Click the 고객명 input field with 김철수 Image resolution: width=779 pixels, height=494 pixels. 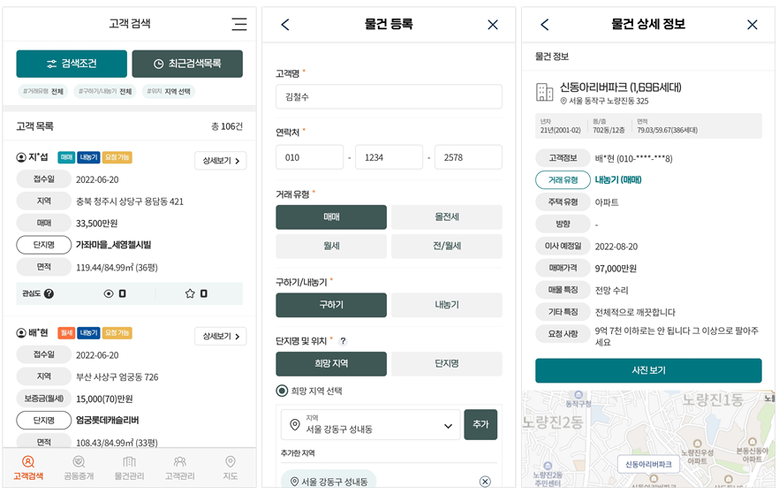tap(388, 97)
